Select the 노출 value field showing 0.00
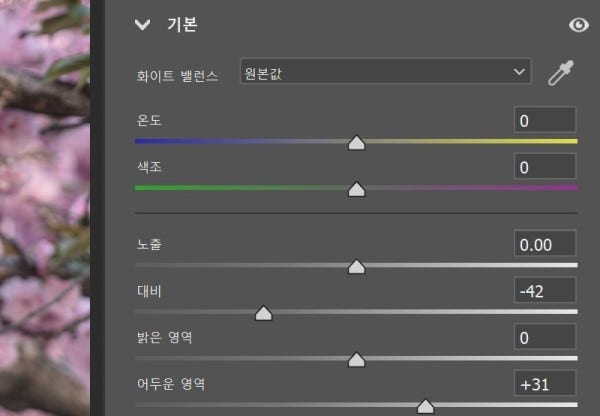 point(545,244)
